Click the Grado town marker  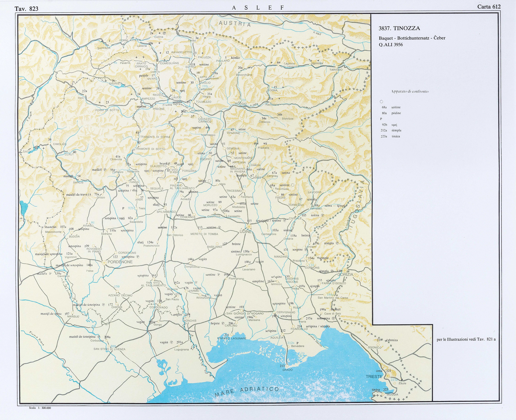click(287, 366)
